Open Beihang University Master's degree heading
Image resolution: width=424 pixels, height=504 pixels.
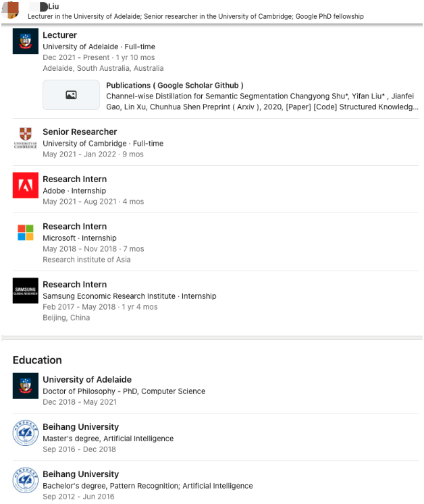[x=81, y=427]
